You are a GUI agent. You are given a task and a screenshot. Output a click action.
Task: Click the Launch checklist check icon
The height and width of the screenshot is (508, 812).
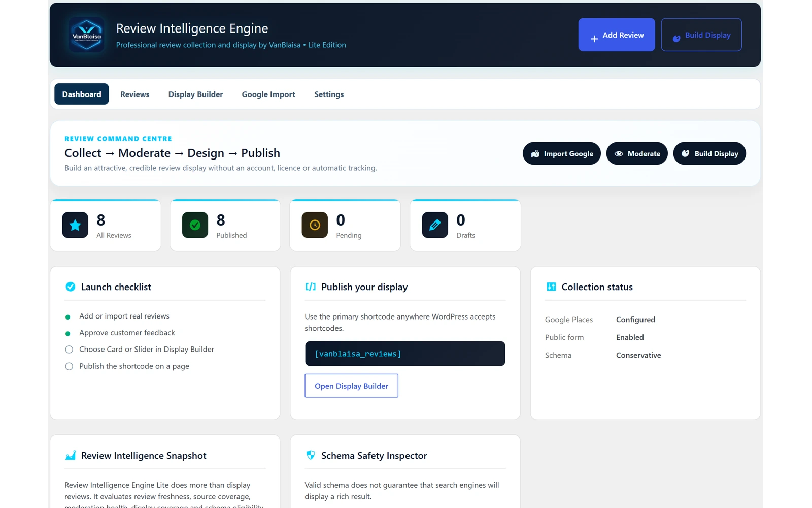point(71,287)
